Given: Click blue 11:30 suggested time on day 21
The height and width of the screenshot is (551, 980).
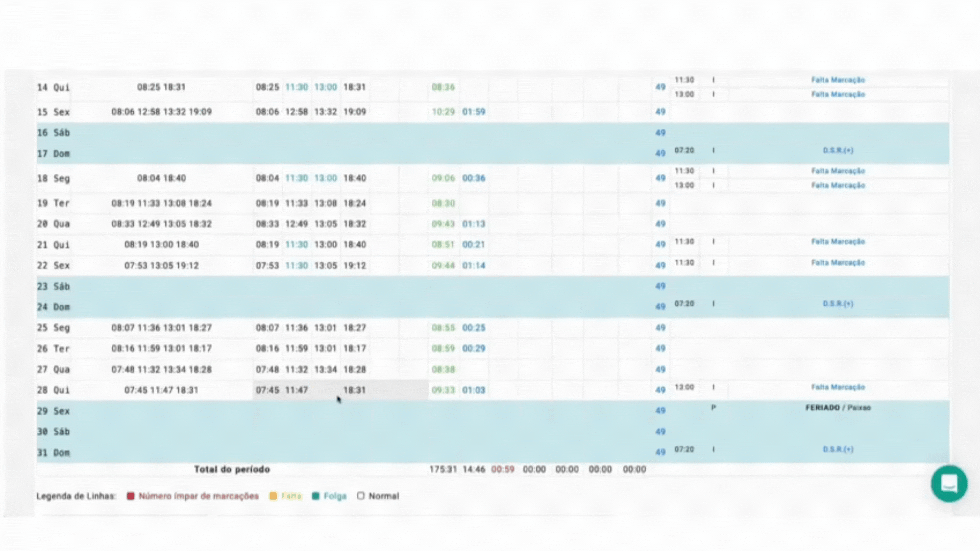Looking at the screenshot, I should point(297,245).
